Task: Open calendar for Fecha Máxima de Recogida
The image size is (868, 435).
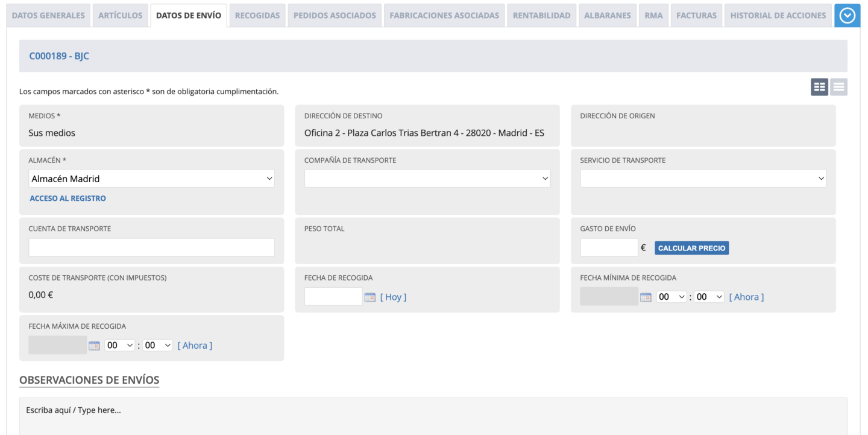Action: click(x=94, y=346)
